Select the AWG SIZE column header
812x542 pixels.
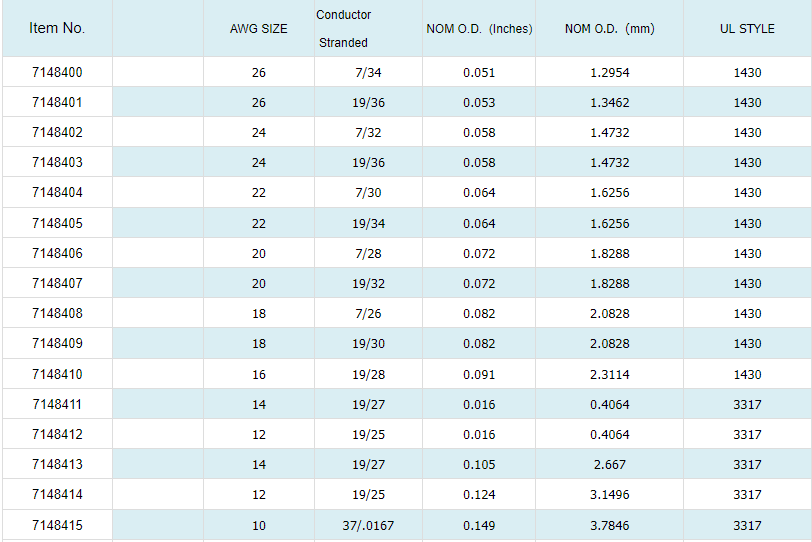coord(258,29)
